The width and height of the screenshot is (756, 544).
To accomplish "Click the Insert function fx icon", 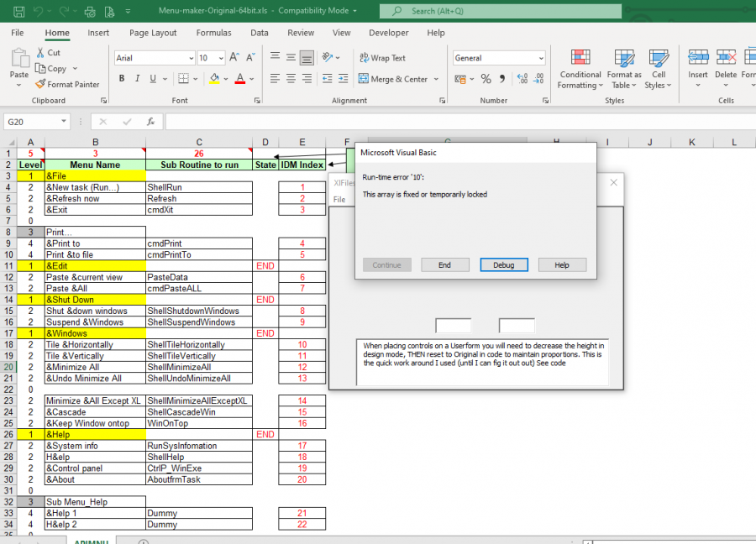I will (151, 122).
